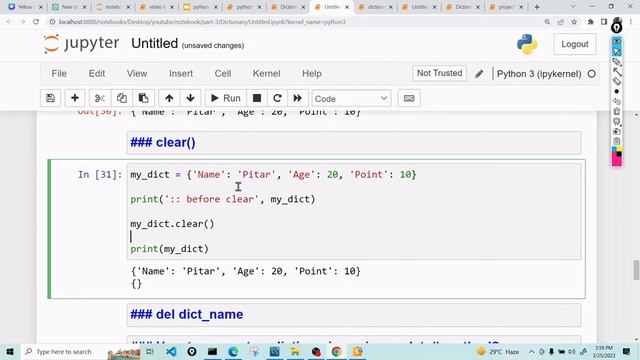This screenshot has width=640, height=360.
Task: Click the Jupyter logo
Action: (81, 44)
